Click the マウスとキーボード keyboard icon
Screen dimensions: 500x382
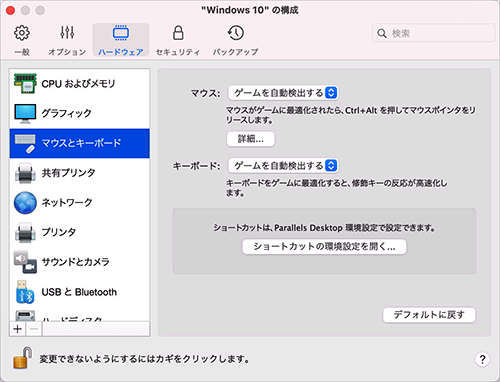pyautogui.click(x=25, y=143)
